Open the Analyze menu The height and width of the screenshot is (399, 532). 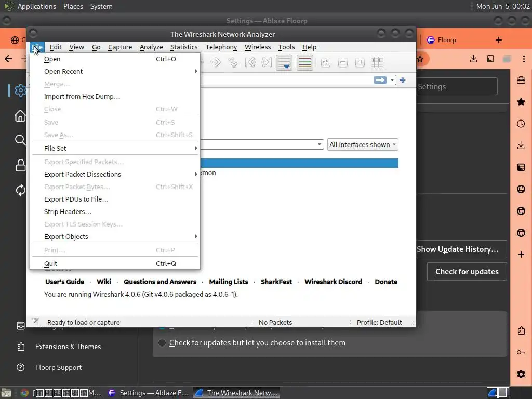(151, 47)
